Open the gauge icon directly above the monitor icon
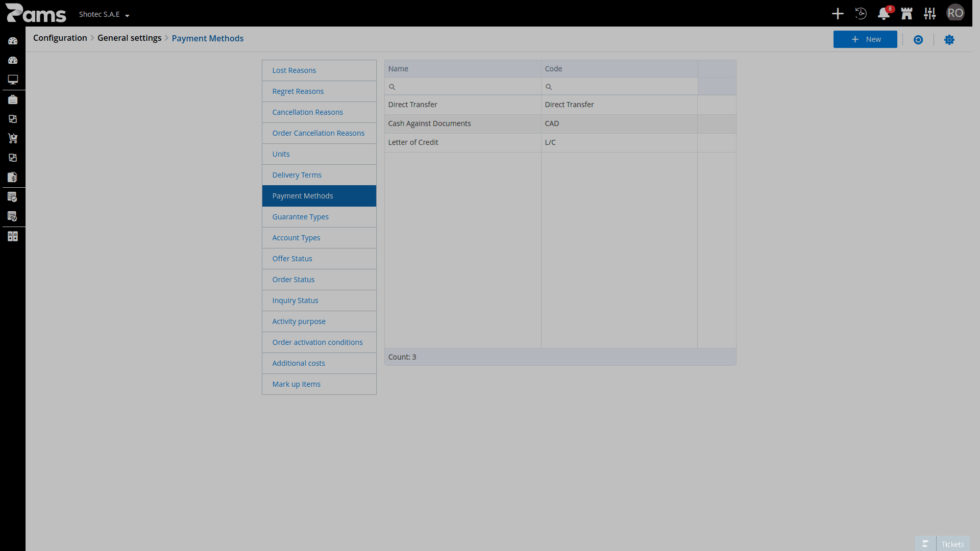The height and width of the screenshot is (551, 980). pyautogui.click(x=13, y=60)
